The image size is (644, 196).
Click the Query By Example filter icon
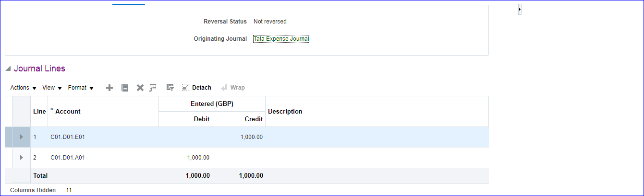170,88
